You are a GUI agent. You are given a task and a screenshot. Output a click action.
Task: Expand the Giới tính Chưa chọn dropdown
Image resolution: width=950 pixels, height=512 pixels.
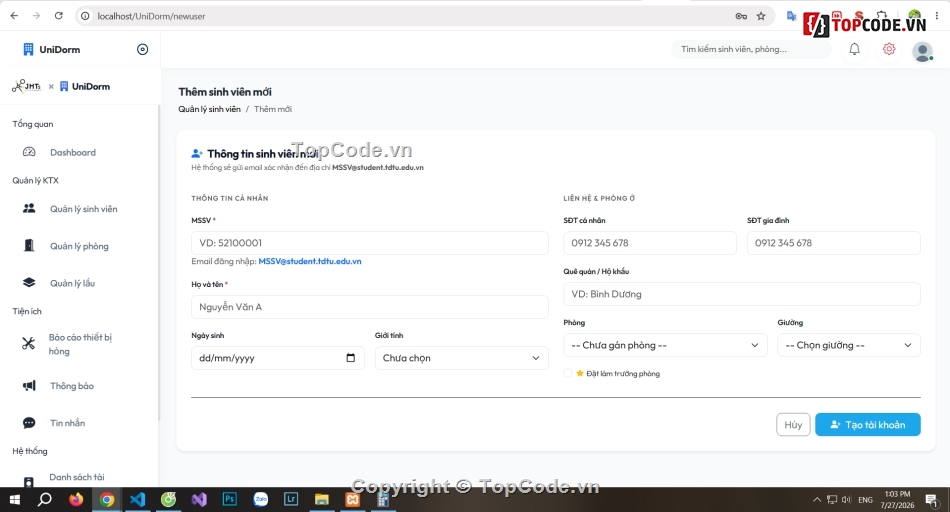461,357
